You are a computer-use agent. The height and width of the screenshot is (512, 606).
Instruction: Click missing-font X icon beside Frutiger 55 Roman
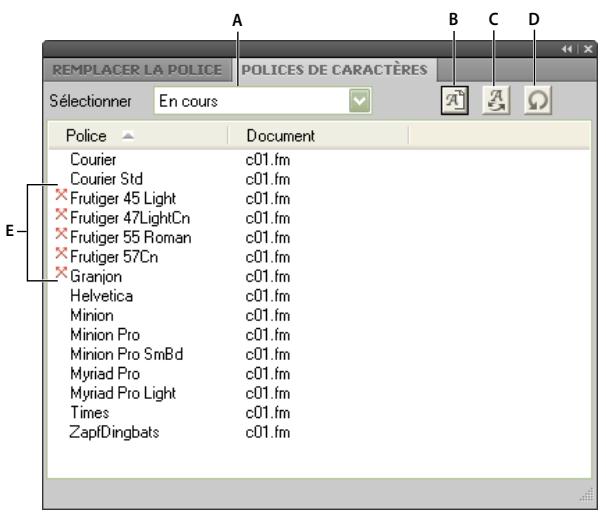coord(61,233)
